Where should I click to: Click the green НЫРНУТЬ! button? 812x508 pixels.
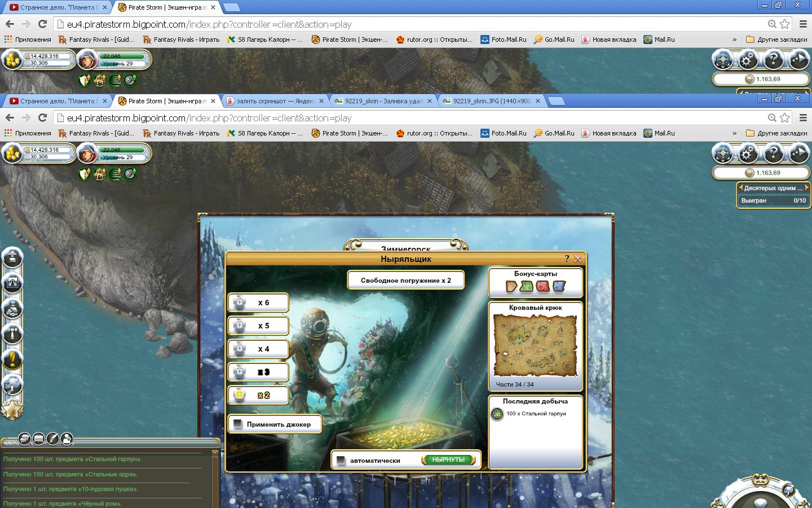point(448,460)
